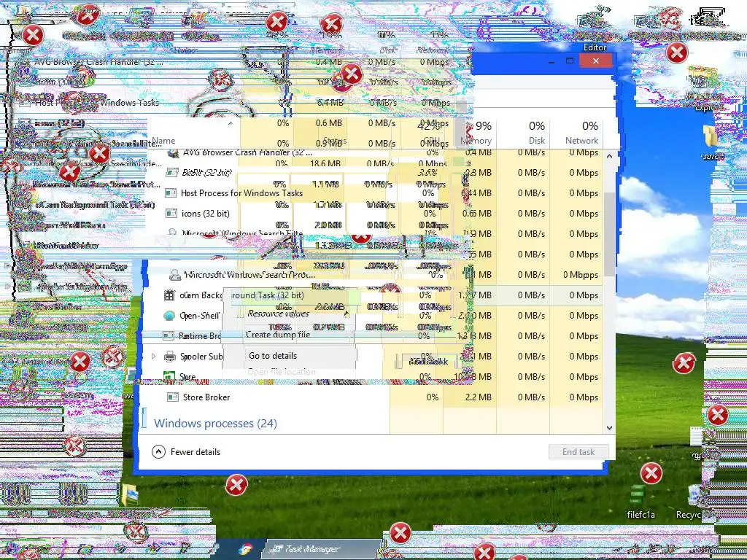Click the Runtime Broker process icon
This screenshot has width=747, height=560.
[169, 335]
